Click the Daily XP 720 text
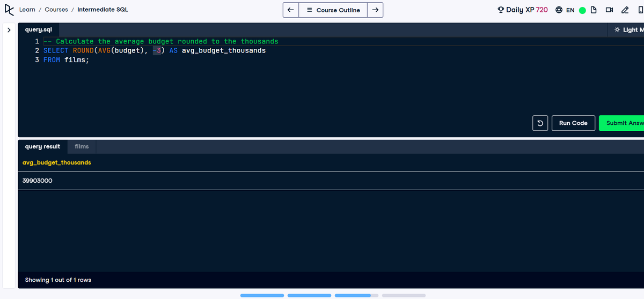 coord(527,10)
